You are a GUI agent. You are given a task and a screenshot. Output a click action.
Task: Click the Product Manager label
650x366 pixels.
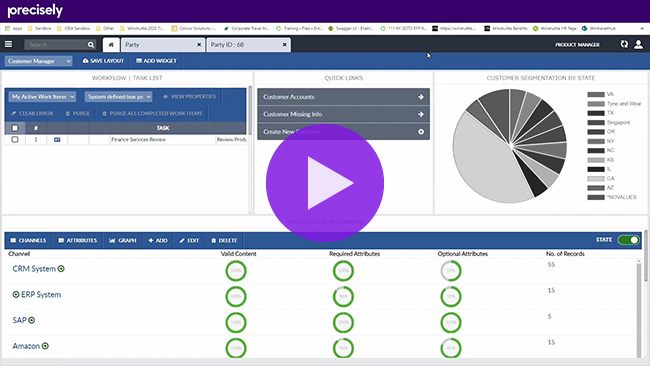[x=577, y=44]
